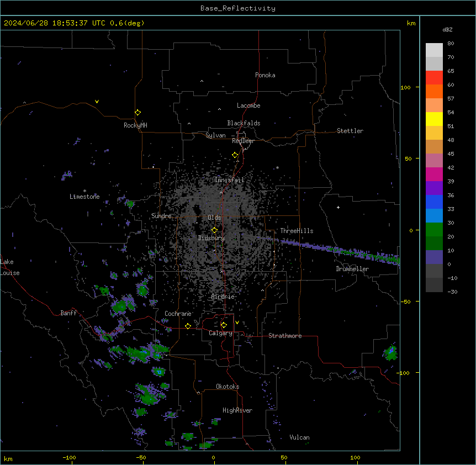
Task: Select white caret marker just below Innisfail label
Action: point(221,192)
